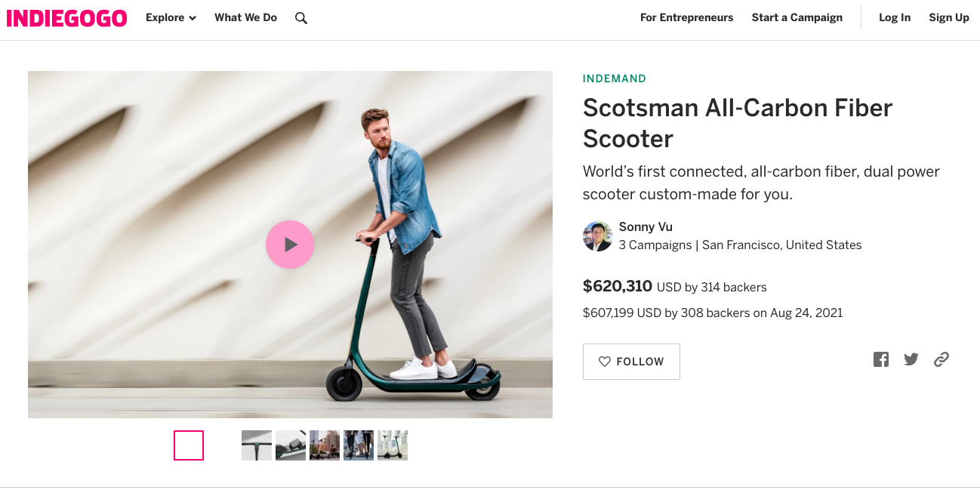
Task: Click Start a Campaign link
Action: tap(797, 17)
